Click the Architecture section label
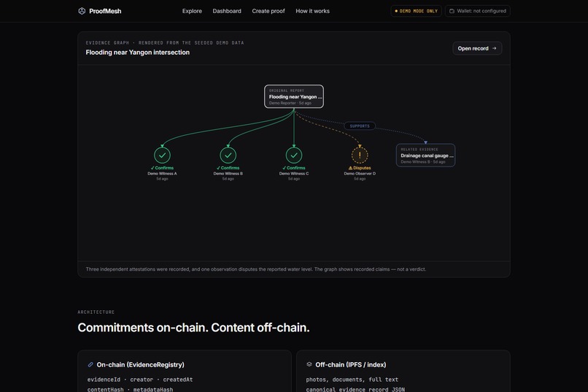This screenshot has width=588, height=392. [x=96, y=312]
